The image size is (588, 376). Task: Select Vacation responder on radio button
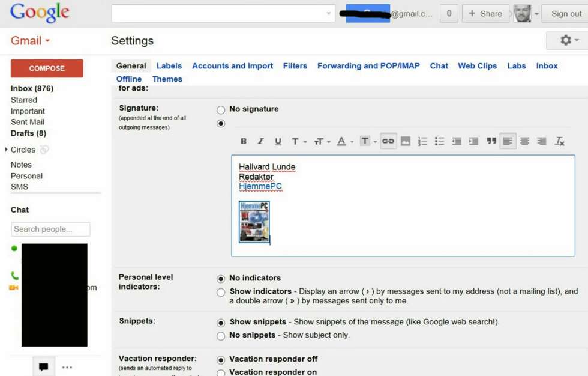click(221, 372)
